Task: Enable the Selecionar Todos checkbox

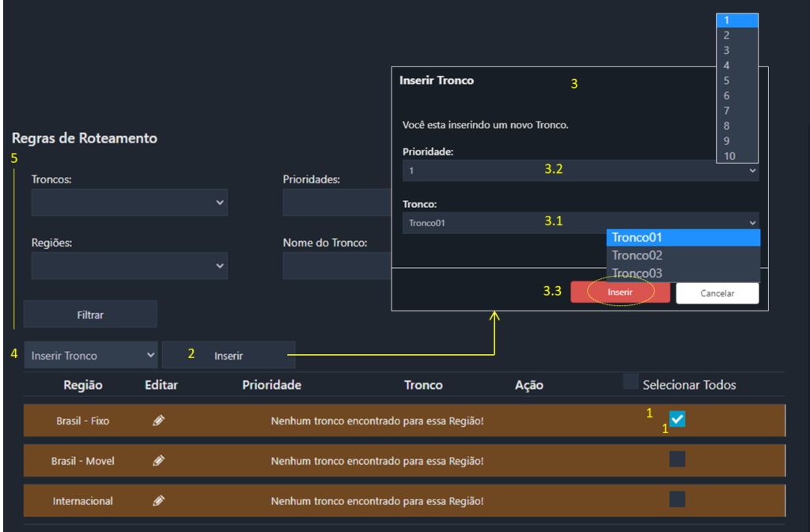Action: click(x=630, y=381)
